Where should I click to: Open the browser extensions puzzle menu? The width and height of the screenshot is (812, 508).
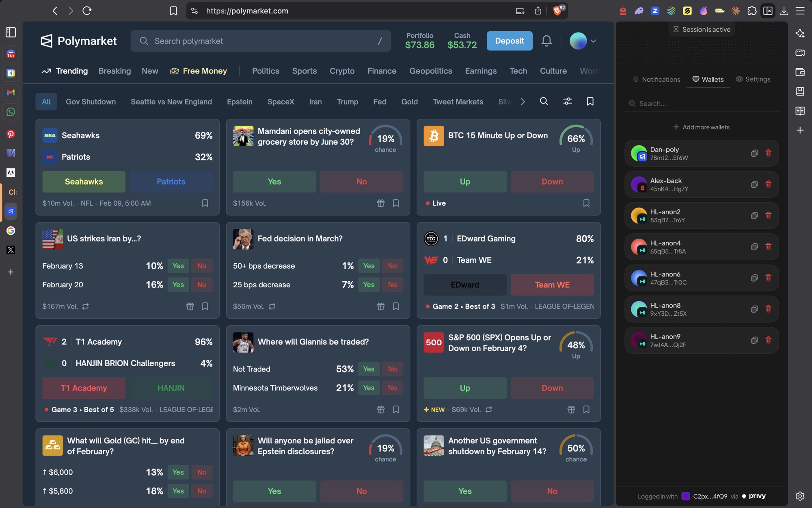tap(752, 11)
